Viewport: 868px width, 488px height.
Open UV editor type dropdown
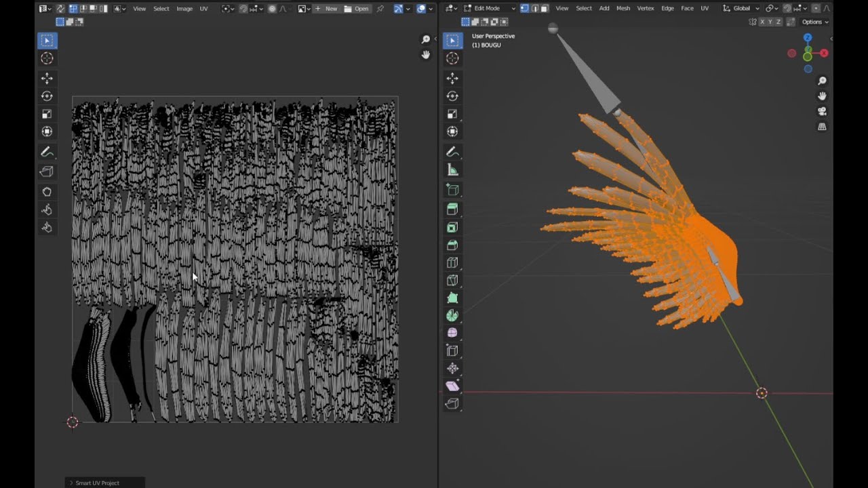47,9
